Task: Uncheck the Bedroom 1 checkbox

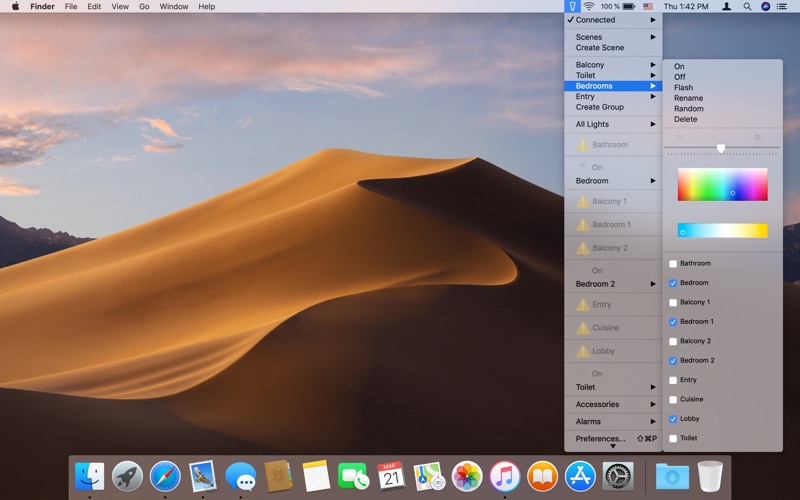Action: click(x=673, y=322)
